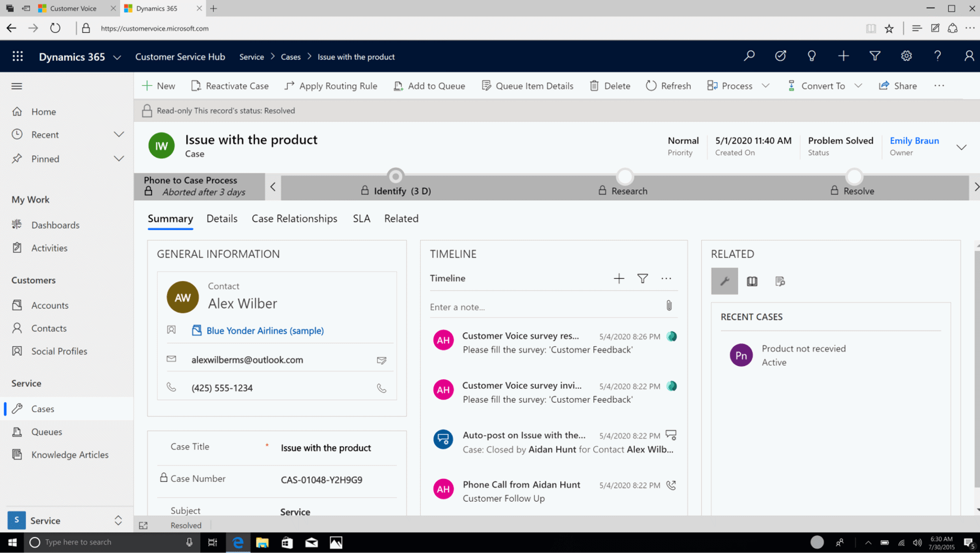
Task: Expand the header fields chevron next to Owner
Action: (961, 147)
